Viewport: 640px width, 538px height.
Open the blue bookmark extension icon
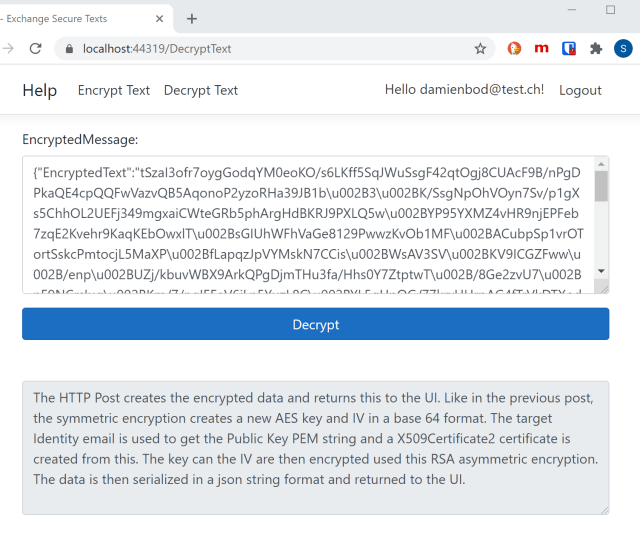coord(569,48)
